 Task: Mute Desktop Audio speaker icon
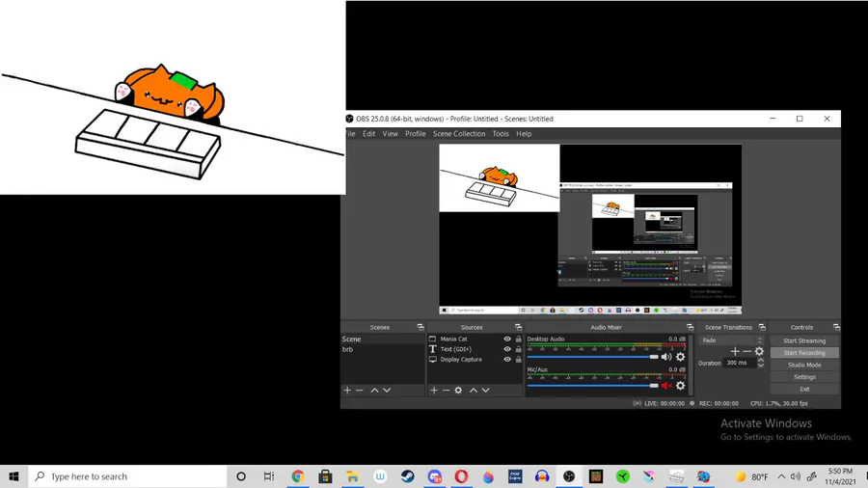pyautogui.click(x=666, y=357)
